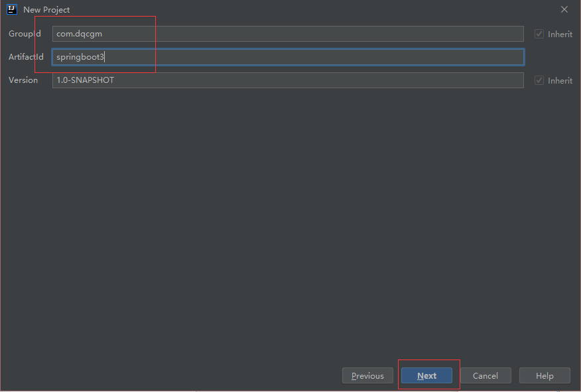Image resolution: width=581 pixels, height=392 pixels.
Task: Toggle the Inherit checkbox for GroupId
Action: [x=539, y=34]
